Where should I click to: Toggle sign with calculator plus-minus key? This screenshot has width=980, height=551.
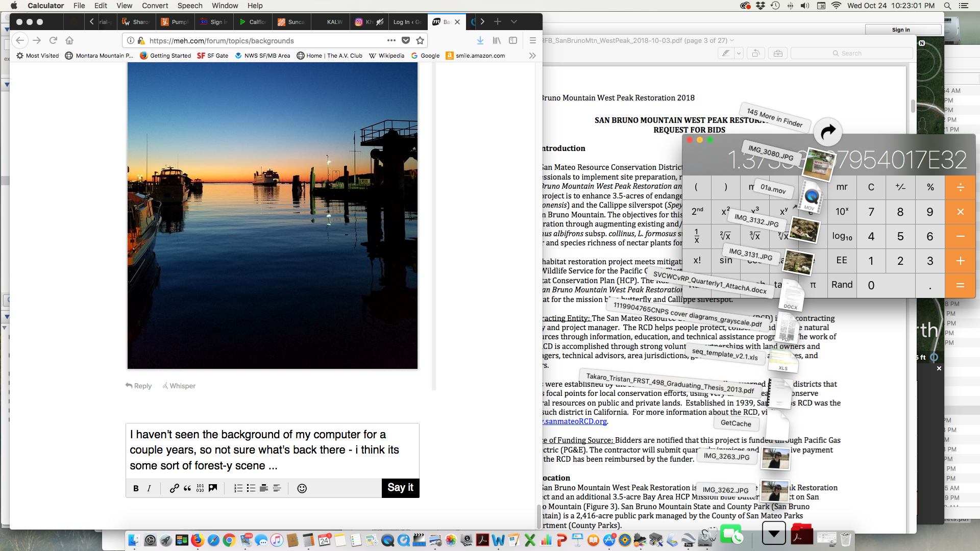[x=900, y=187]
